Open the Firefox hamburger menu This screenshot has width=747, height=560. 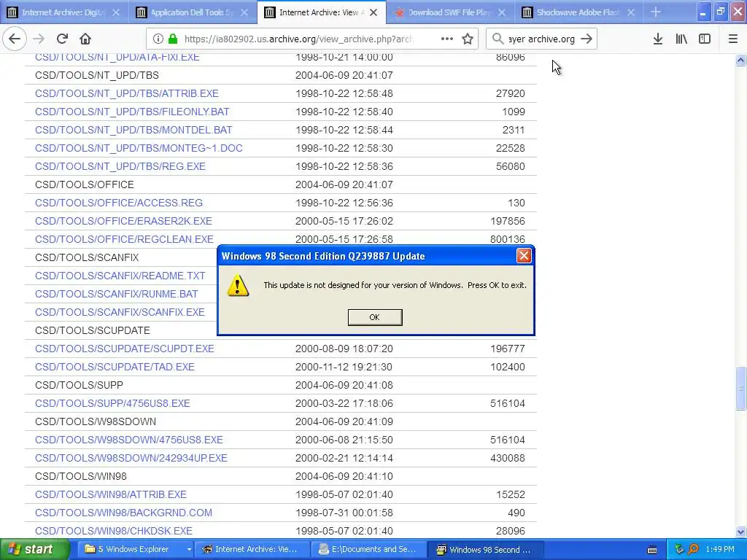pos(733,39)
